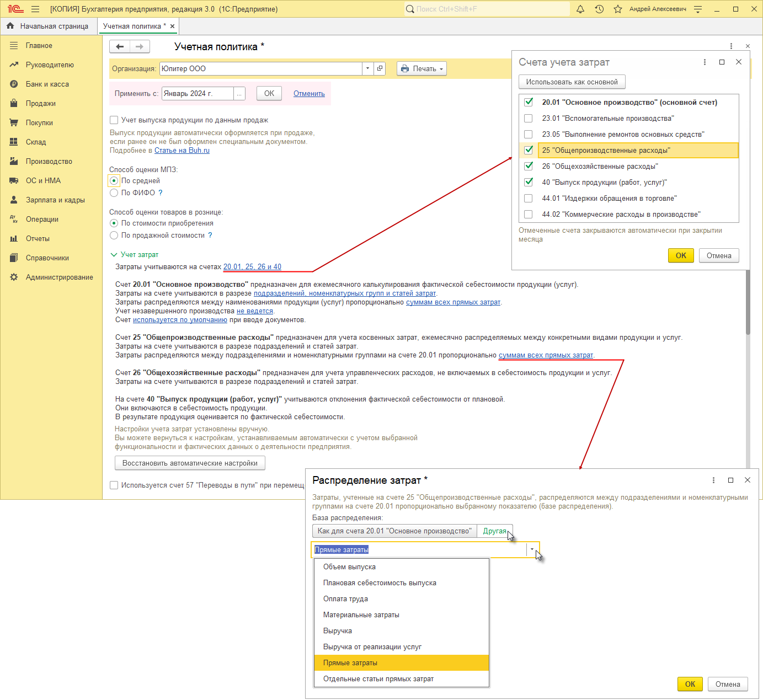Select По ФИФО valuation method
763x700 pixels.
coord(114,193)
